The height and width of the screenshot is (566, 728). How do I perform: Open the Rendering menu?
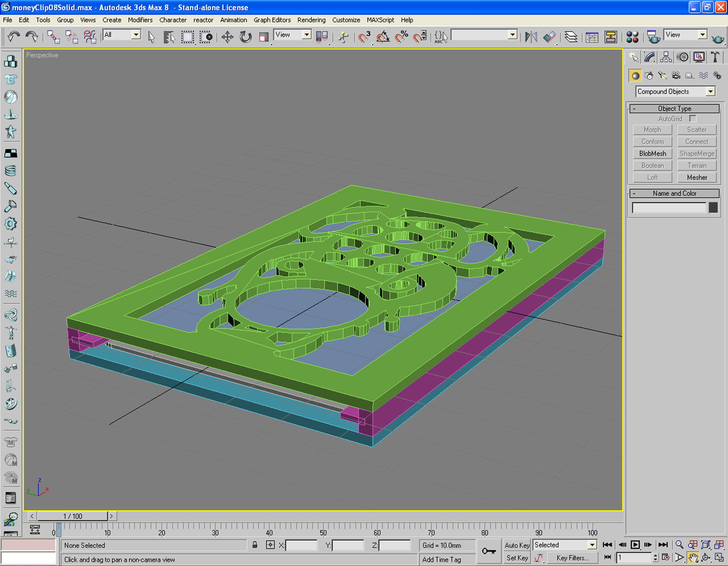click(311, 20)
